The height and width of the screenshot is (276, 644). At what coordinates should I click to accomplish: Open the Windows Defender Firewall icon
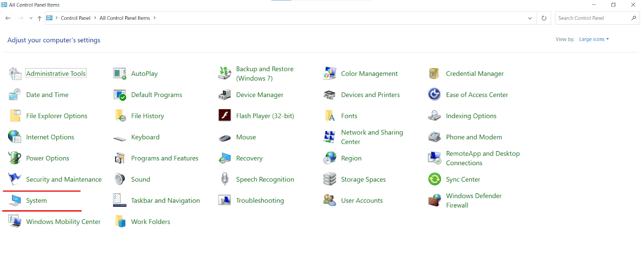[x=434, y=200]
